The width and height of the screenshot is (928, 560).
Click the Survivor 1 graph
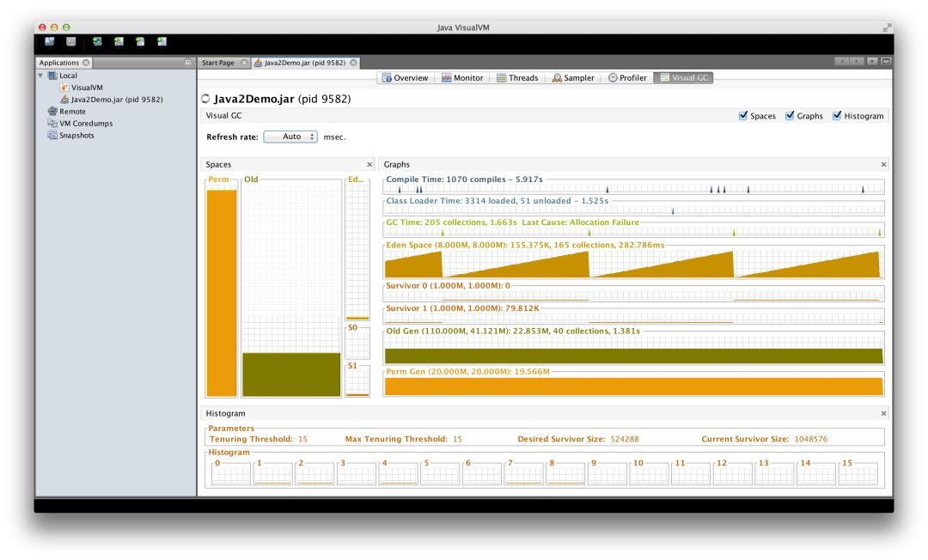tap(633, 318)
